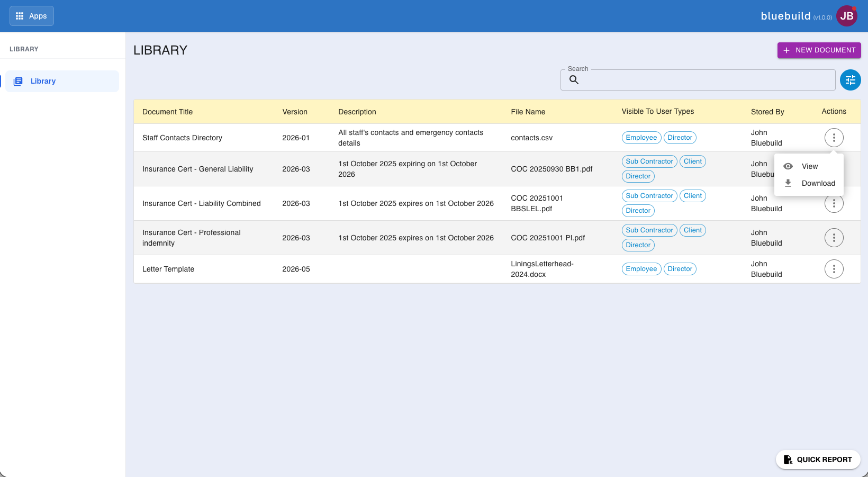Focus the Search input field

[698, 80]
